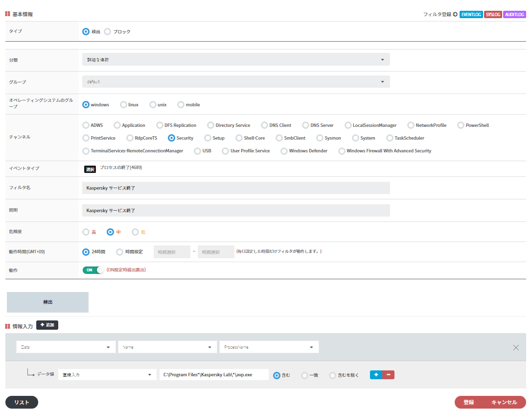Choose linux operating system group
Screen dimensions: 532x414
[x=123, y=105]
